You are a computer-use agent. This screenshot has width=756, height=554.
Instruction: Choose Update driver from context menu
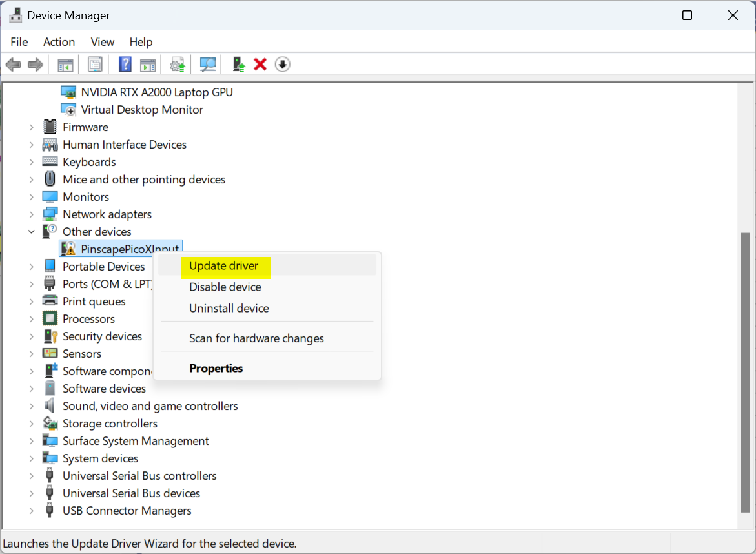point(267,265)
